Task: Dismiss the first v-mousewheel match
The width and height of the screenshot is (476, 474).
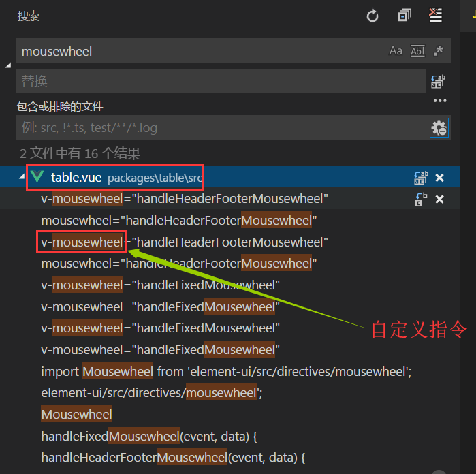Action: click(x=440, y=200)
